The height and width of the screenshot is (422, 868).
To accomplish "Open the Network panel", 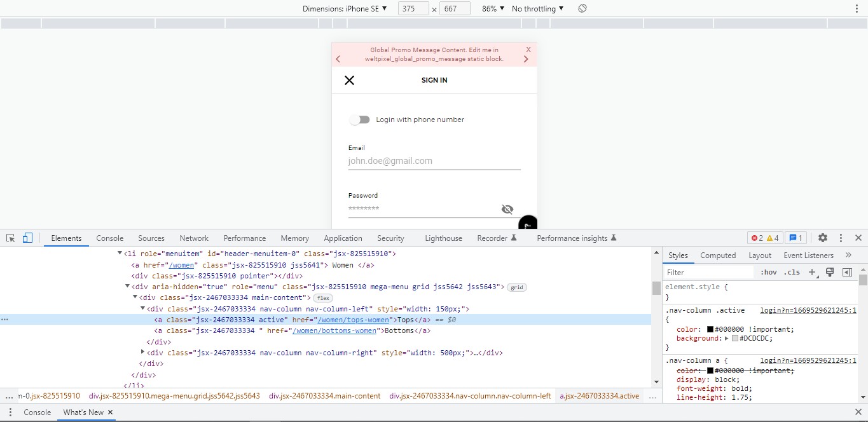I will (193, 238).
